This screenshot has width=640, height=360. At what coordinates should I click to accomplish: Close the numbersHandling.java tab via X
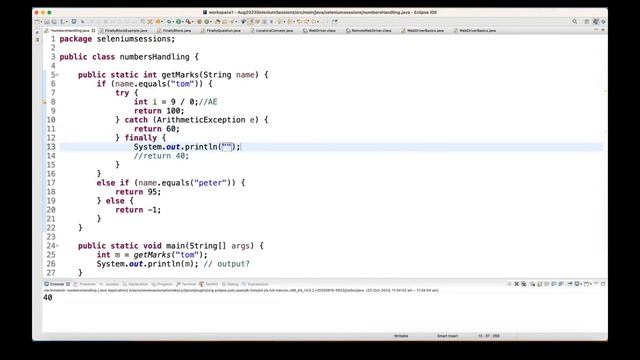click(93, 31)
